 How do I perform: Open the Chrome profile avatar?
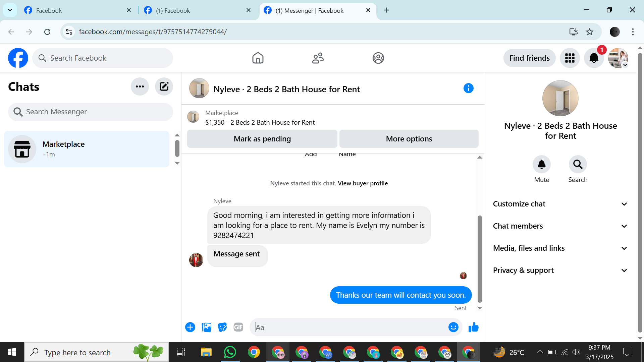pyautogui.click(x=614, y=32)
